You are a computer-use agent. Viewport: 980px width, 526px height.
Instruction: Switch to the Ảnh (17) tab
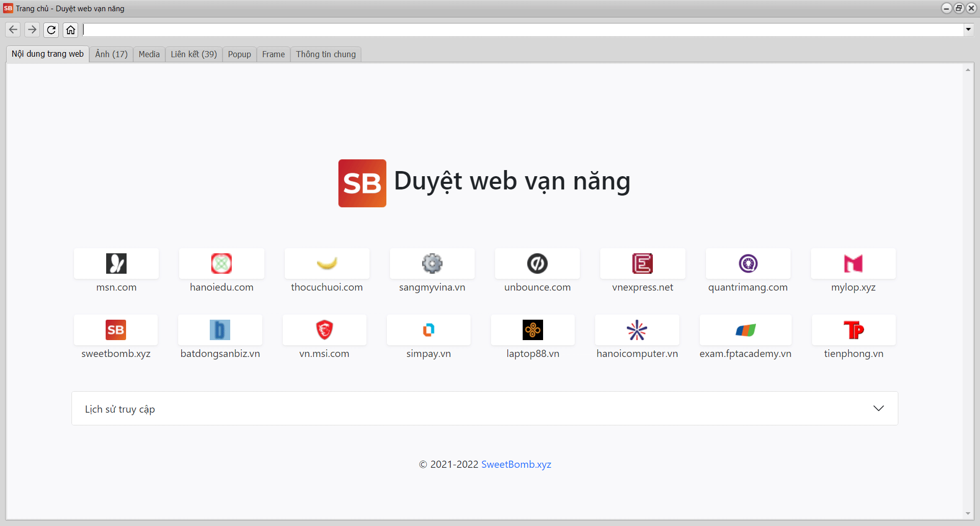[111, 54]
